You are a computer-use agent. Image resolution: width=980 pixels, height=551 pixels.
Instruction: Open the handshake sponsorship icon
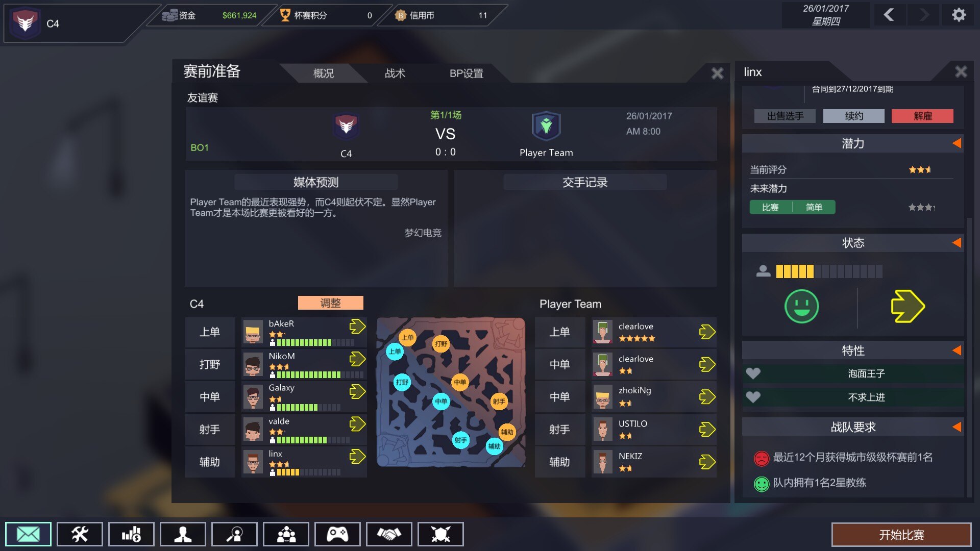[x=389, y=534]
